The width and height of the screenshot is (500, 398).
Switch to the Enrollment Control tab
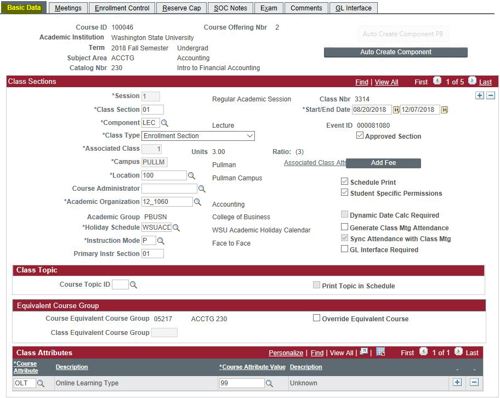pyautogui.click(x=122, y=8)
